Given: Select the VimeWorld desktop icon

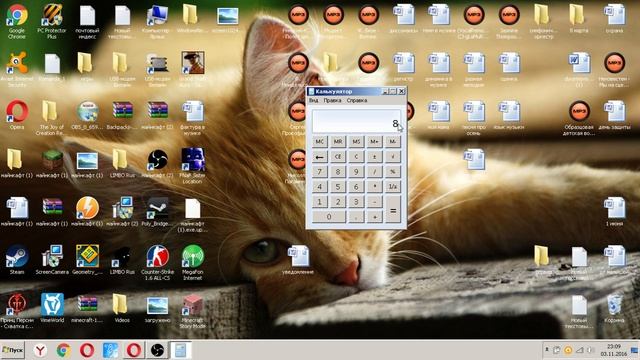Looking at the screenshot, I should pos(52,308).
